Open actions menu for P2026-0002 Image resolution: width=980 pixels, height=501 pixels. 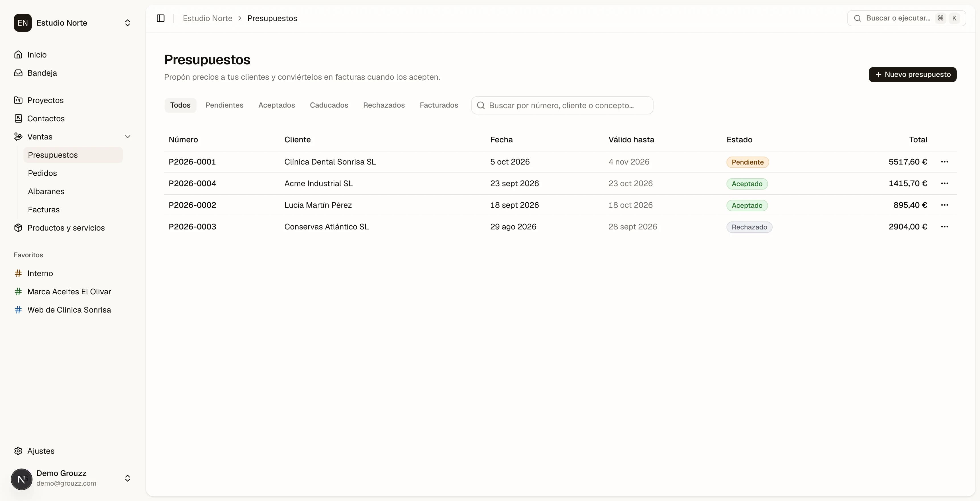click(944, 205)
